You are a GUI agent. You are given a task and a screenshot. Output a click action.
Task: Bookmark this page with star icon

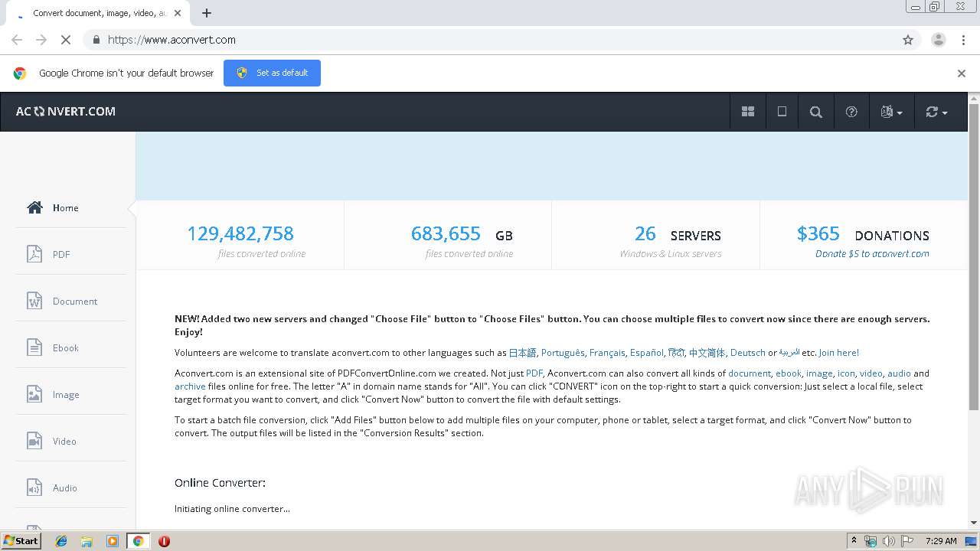click(x=908, y=40)
